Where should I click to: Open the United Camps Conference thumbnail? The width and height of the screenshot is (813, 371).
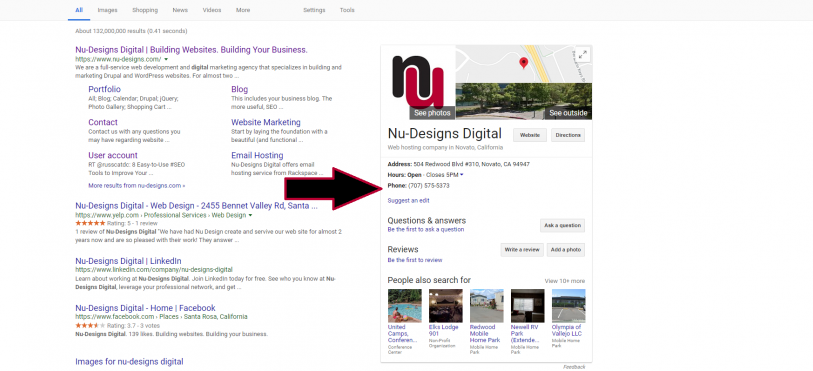404,306
